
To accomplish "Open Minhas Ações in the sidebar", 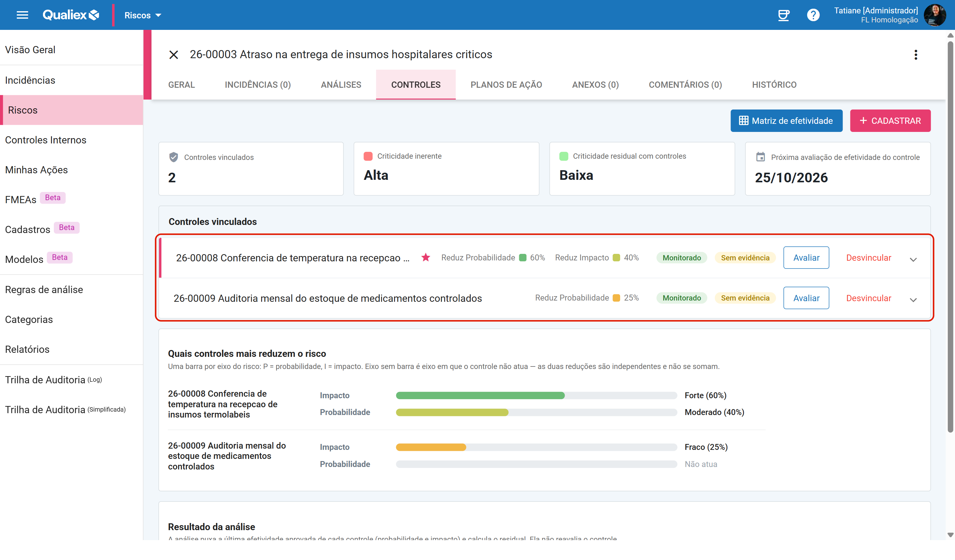I will 72,170.
